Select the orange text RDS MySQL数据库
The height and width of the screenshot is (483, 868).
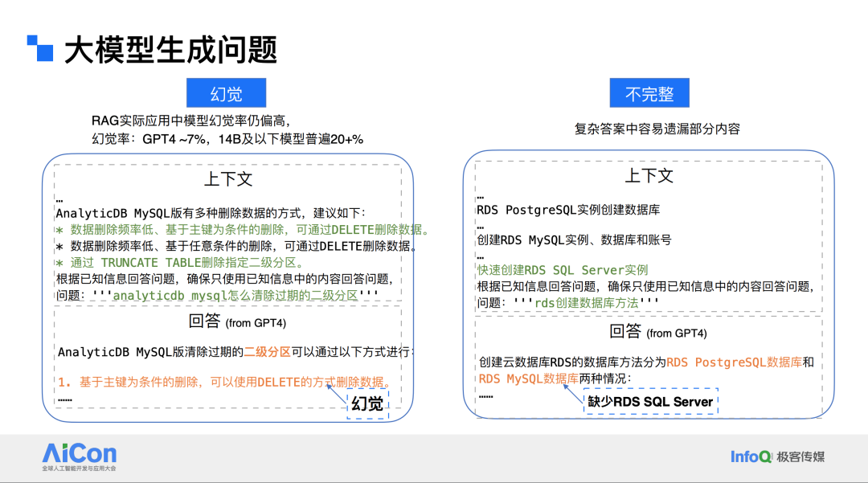(529, 379)
